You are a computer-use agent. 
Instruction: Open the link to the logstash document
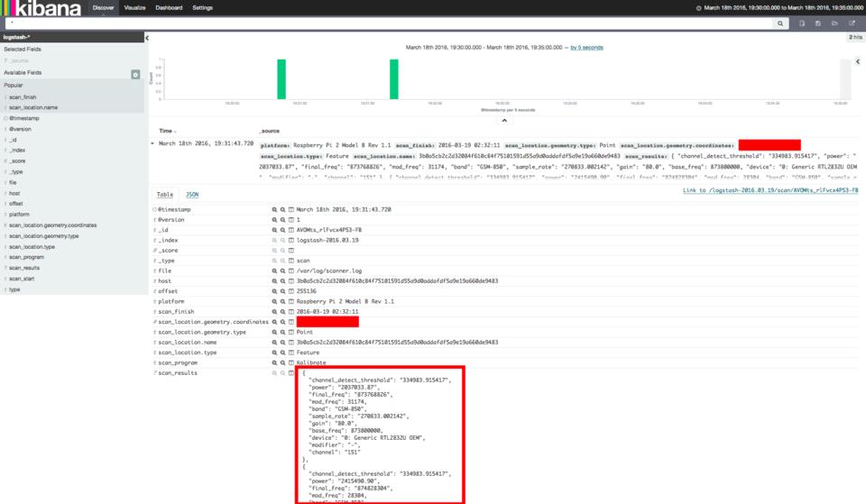770,191
